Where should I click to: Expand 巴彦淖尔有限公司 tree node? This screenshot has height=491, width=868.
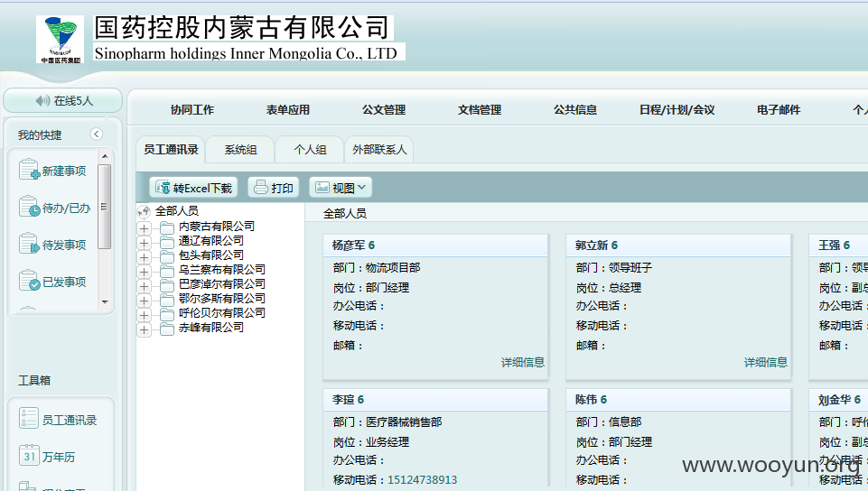click(144, 286)
